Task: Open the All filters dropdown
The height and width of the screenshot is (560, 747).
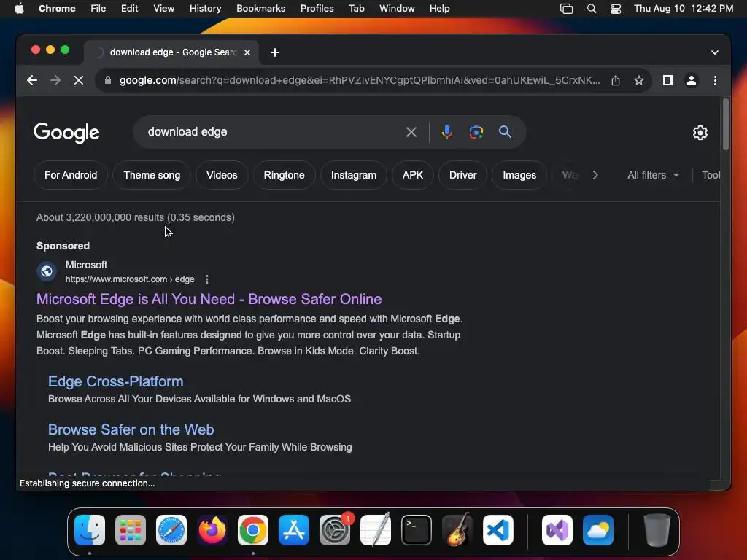Action: [653, 175]
